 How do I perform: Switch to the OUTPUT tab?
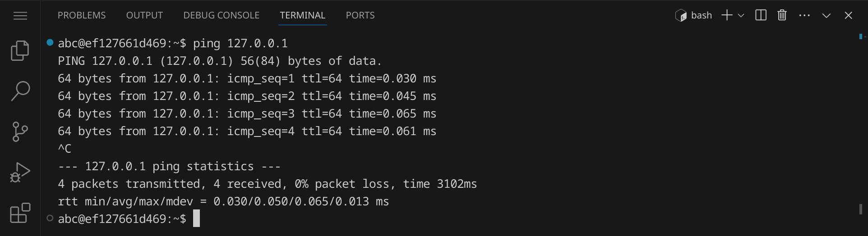144,15
